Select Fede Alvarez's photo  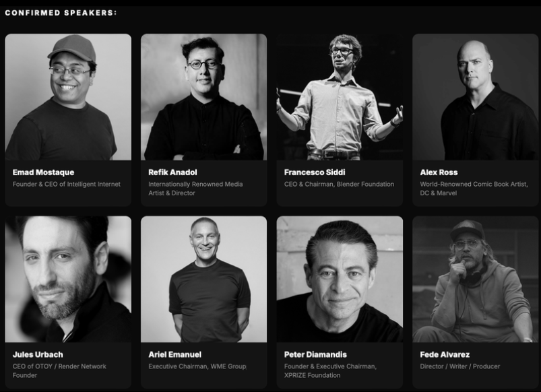[x=476, y=279]
